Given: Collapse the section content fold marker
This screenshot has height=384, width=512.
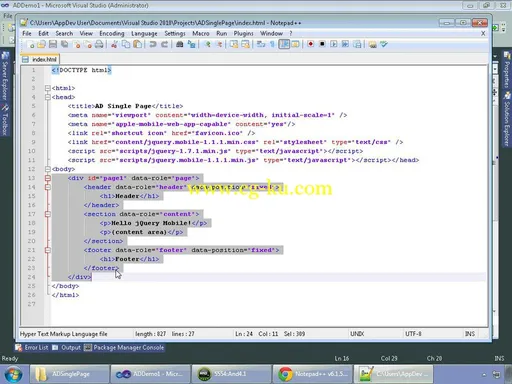Looking at the screenshot, I should pos(48,214).
